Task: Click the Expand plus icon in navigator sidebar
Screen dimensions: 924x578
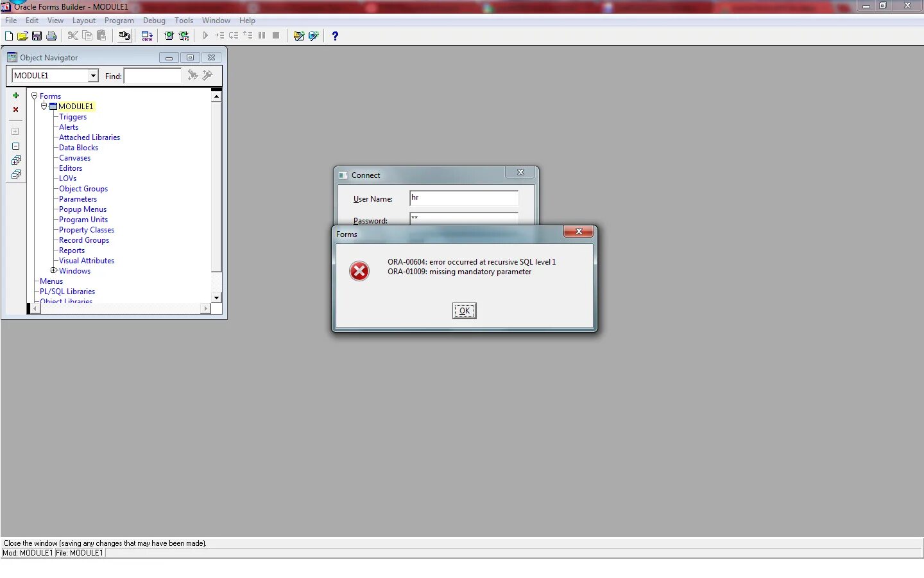Action: [x=16, y=132]
